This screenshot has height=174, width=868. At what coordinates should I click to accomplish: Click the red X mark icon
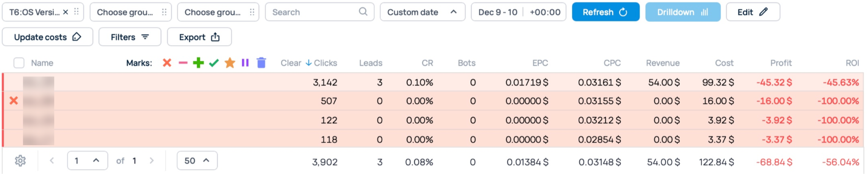click(x=167, y=63)
